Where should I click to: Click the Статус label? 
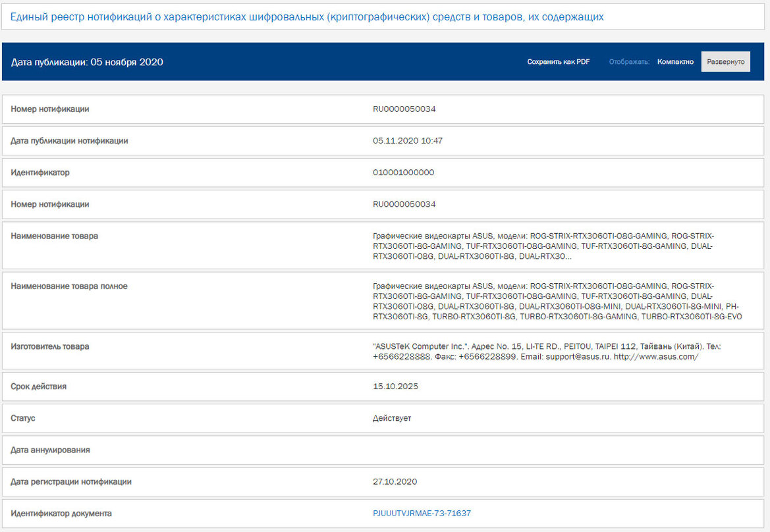23,419
